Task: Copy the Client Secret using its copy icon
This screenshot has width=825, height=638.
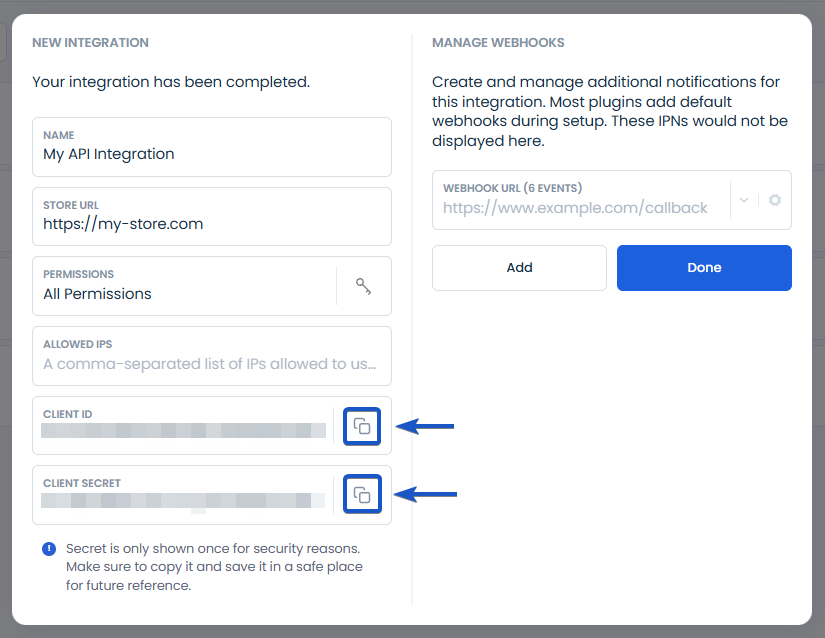Action: point(362,494)
